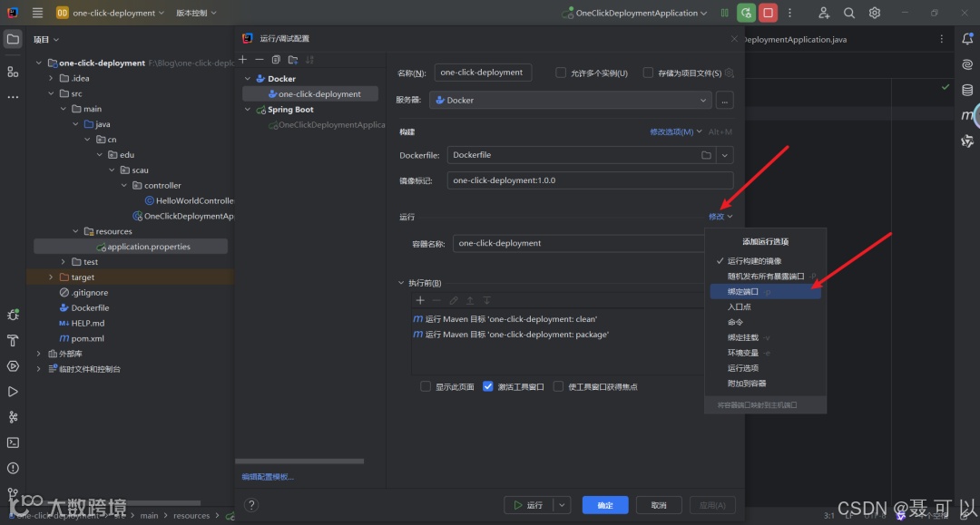Open Search Everywhere magnifier icon
This screenshot has width=980, height=525.
(848, 13)
